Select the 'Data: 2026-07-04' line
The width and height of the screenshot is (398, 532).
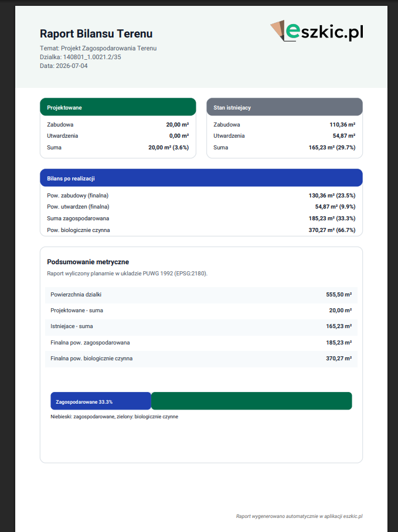click(63, 66)
